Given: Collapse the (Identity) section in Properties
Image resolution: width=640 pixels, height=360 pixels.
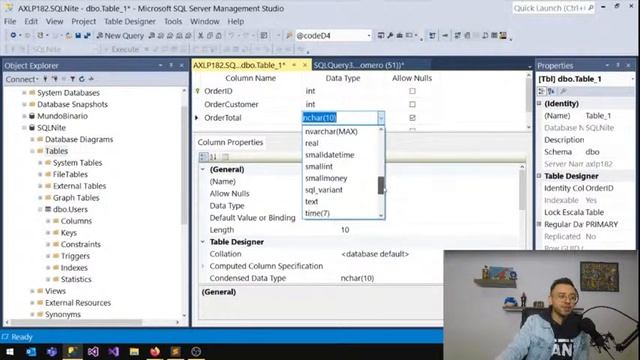Looking at the screenshot, I should click(539, 104).
